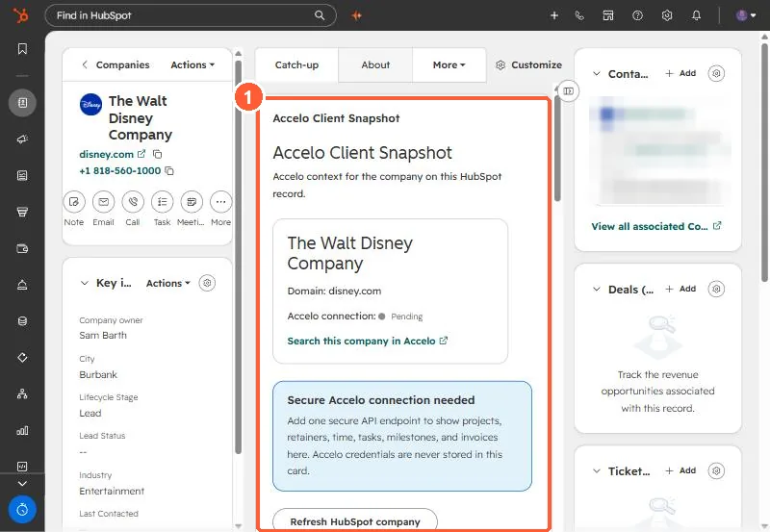The height and width of the screenshot is (532, 770).
Task: Open the CRM contacts sidebar icon
Action: 22,103
